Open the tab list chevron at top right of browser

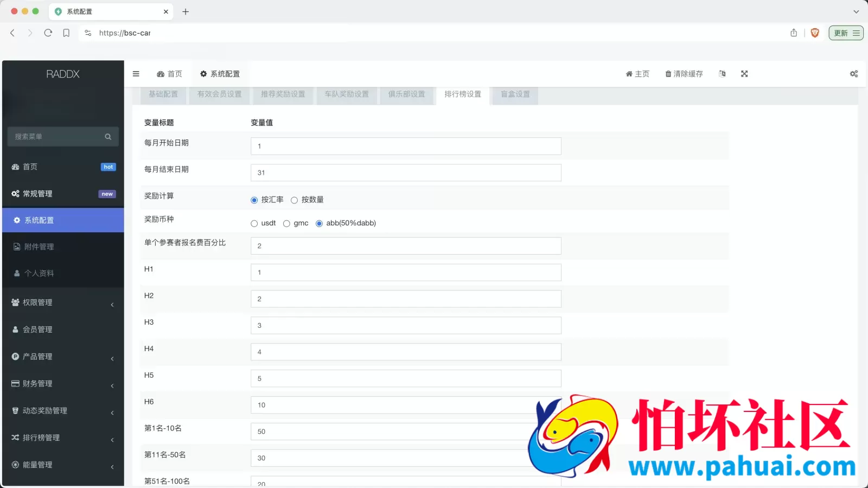(856, 11)
